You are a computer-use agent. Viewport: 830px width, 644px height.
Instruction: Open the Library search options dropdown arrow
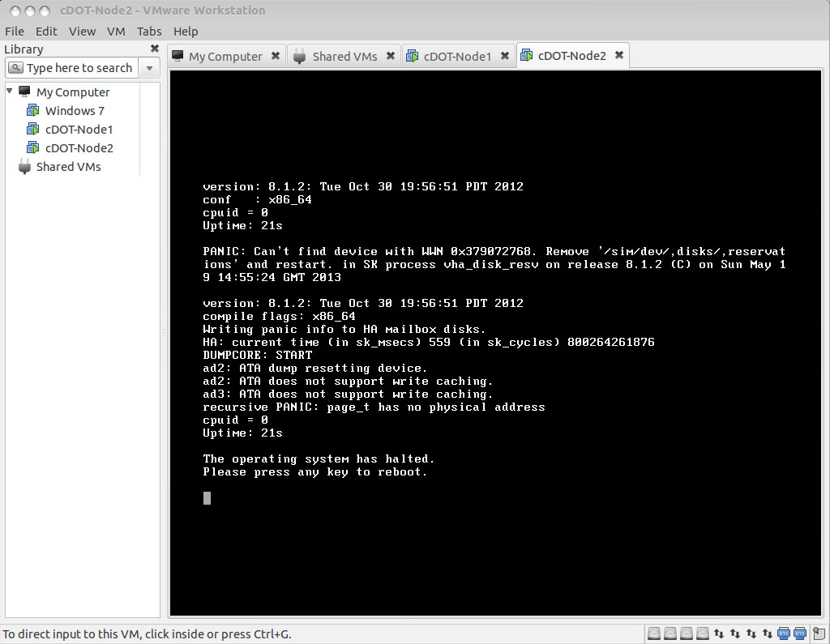tap(149, 68)
